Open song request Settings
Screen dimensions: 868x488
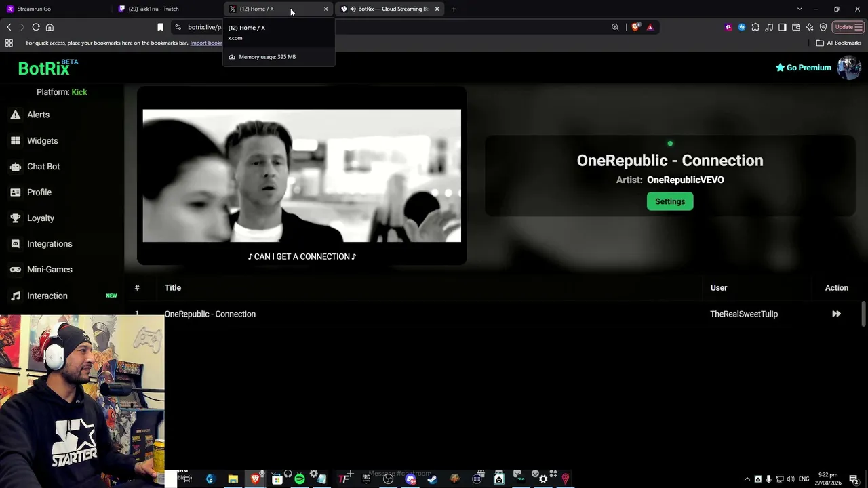[x=670, y=201]
